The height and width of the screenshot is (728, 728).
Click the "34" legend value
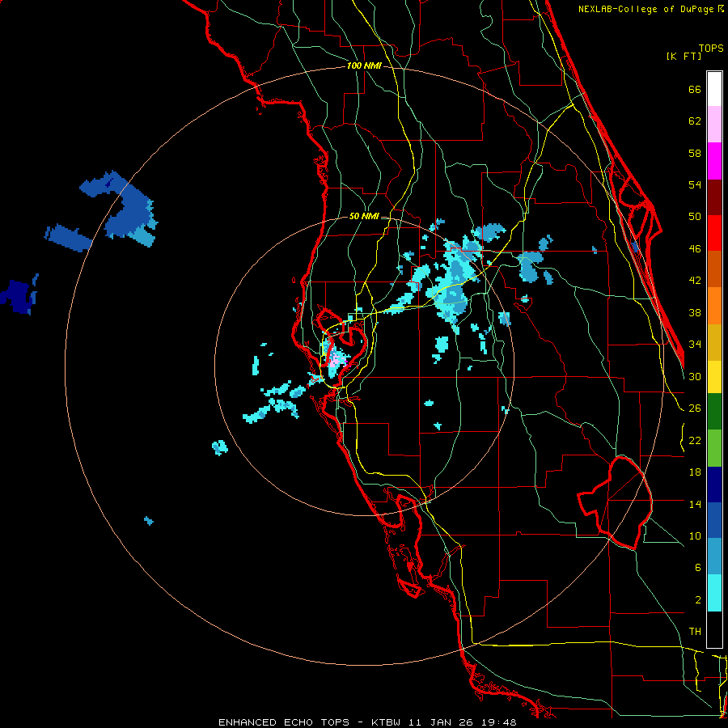point(695,345)
